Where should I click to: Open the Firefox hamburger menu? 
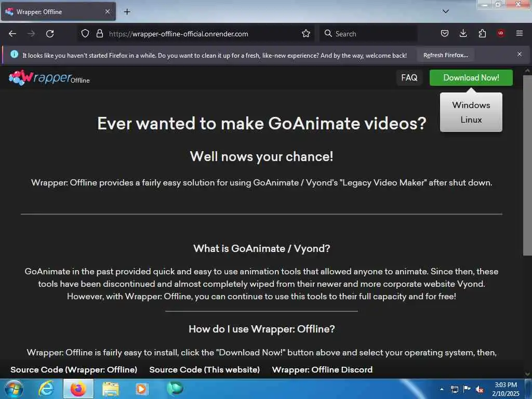point(520,33)
